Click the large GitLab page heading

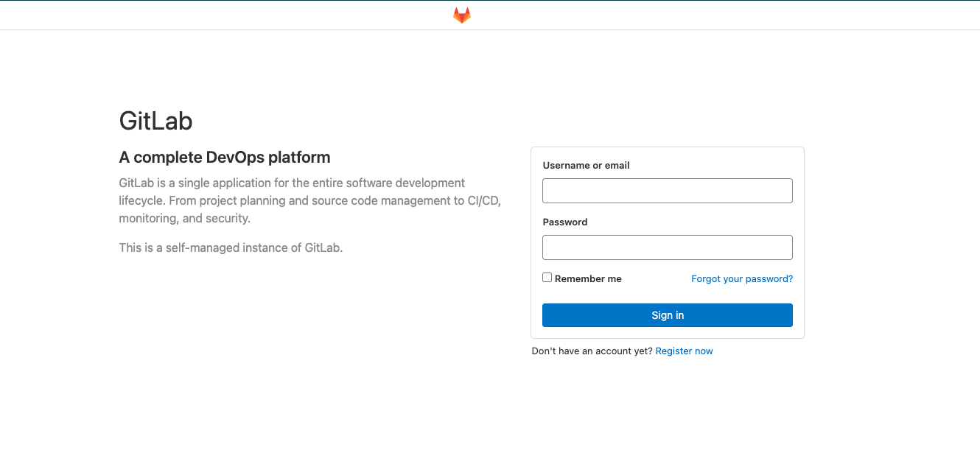tap(155, 121)
